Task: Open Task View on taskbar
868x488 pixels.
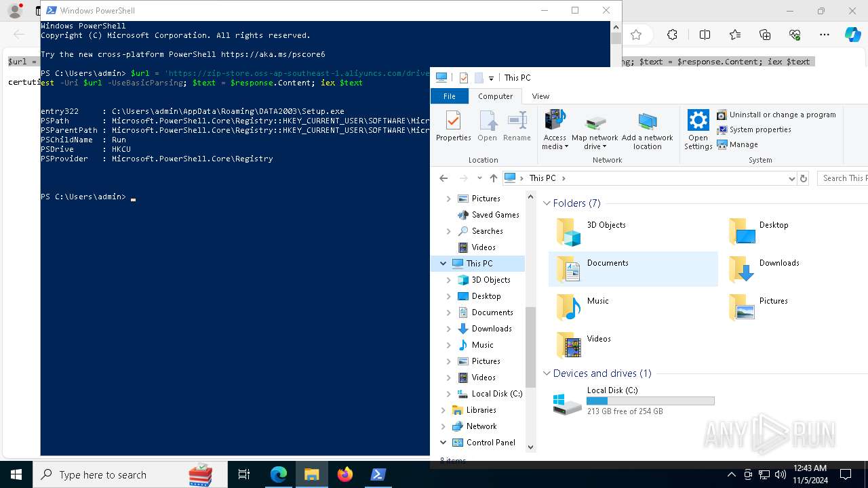Action: [x=244, y=474]
